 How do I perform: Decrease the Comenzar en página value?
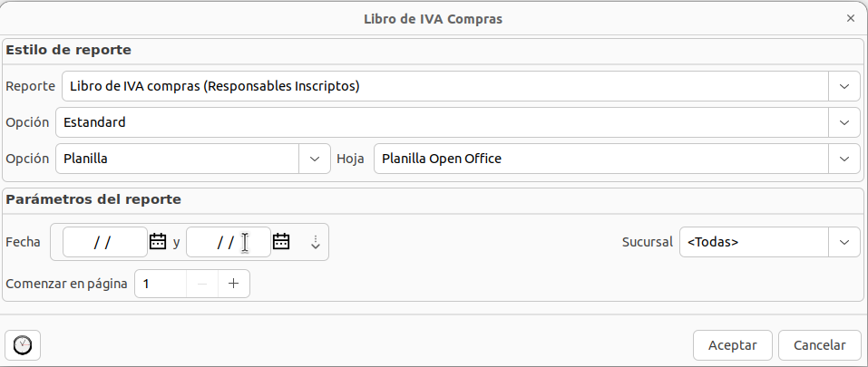click(202, 284)
